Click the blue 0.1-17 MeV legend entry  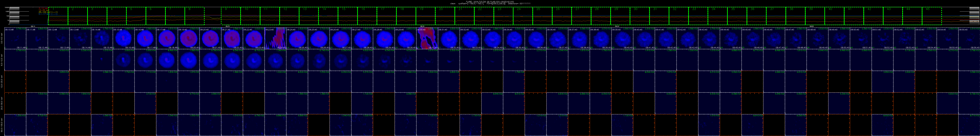48,14
